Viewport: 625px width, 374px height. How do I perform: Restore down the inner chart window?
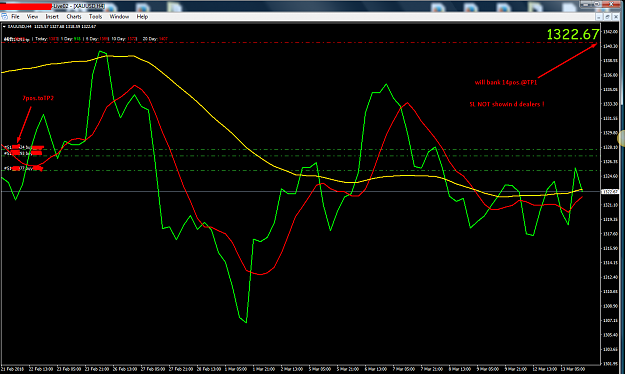607,17
